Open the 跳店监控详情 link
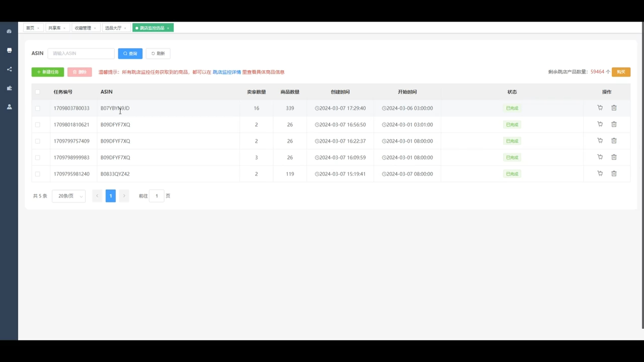Image resolution: width=644 pixels, height=362 pixels. pos(227,72)
